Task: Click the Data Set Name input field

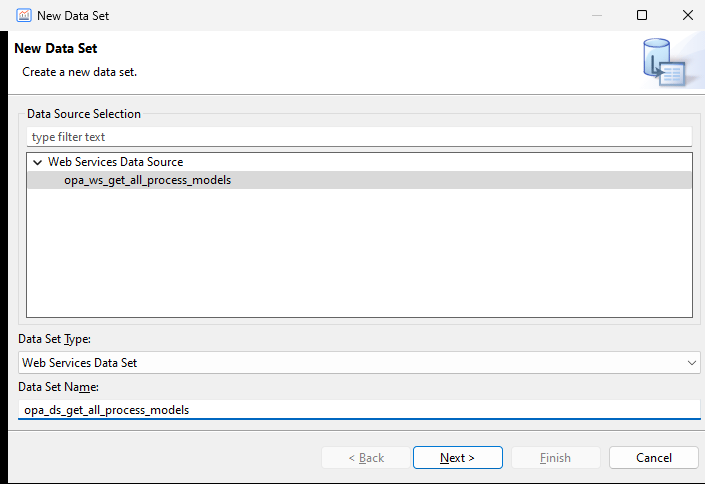Action: pyautogui.click(x=359, y=410)
